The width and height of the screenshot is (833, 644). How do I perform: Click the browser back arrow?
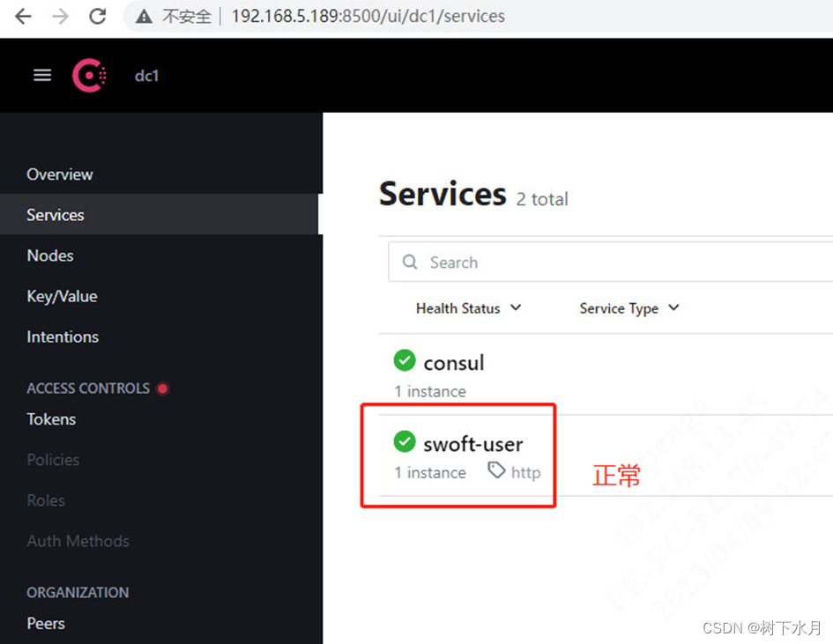tap(23, 17)
